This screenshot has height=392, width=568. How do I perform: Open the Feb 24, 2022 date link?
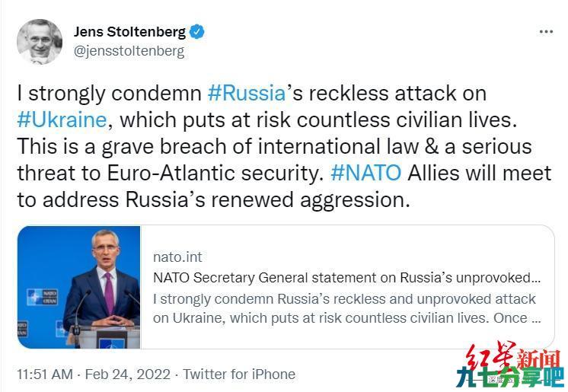point(127,374)
